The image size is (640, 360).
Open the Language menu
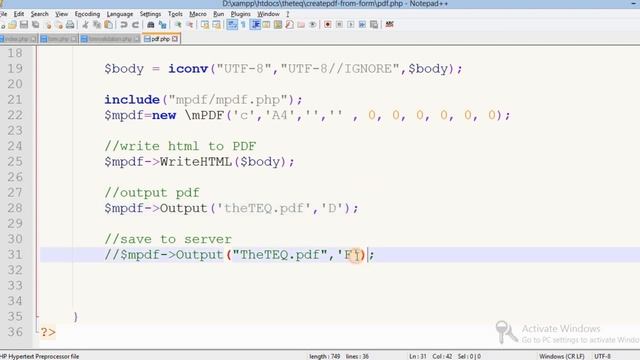[x=120, y=14]
